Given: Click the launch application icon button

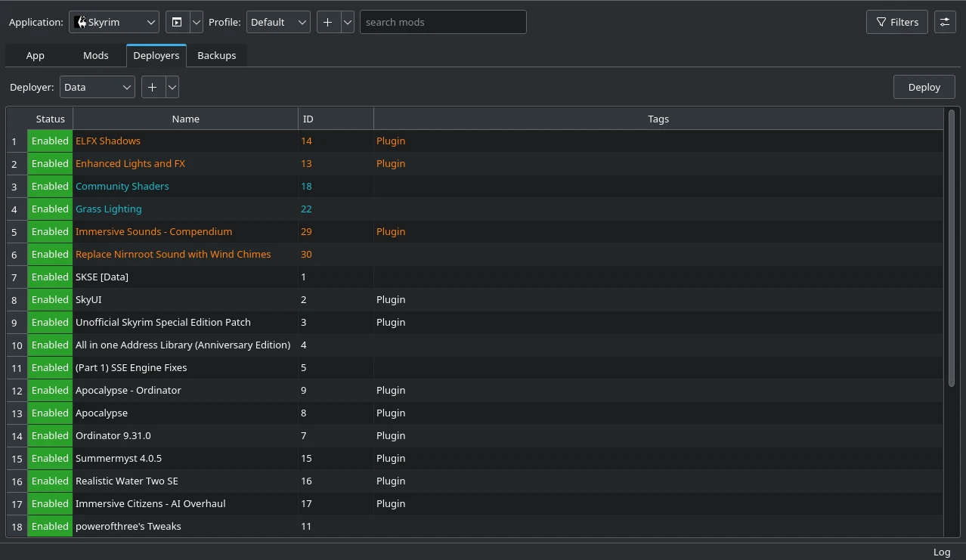Looking at the screenshot, I should click(177, 22).
